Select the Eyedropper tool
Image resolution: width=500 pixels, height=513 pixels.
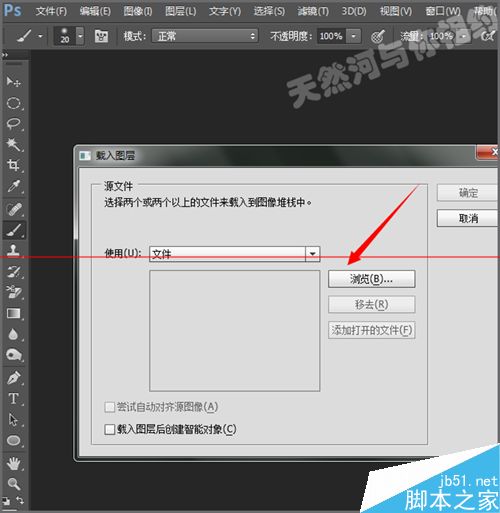[x=13, y=186]
